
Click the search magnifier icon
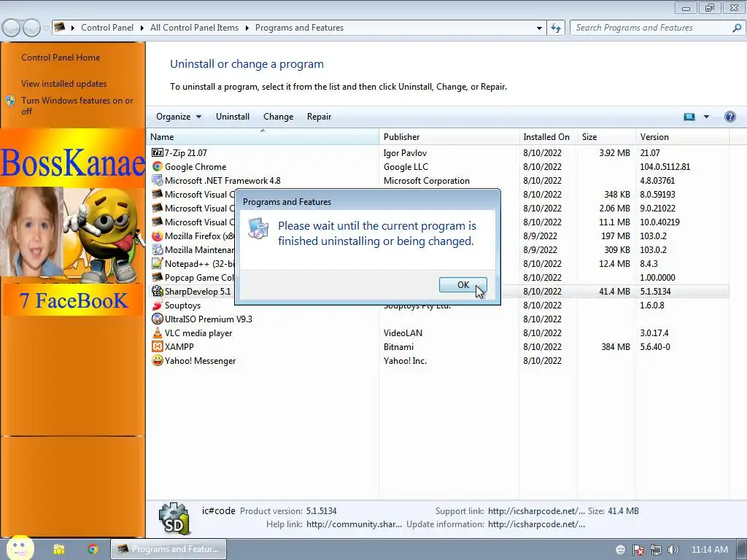click(737, 28)
